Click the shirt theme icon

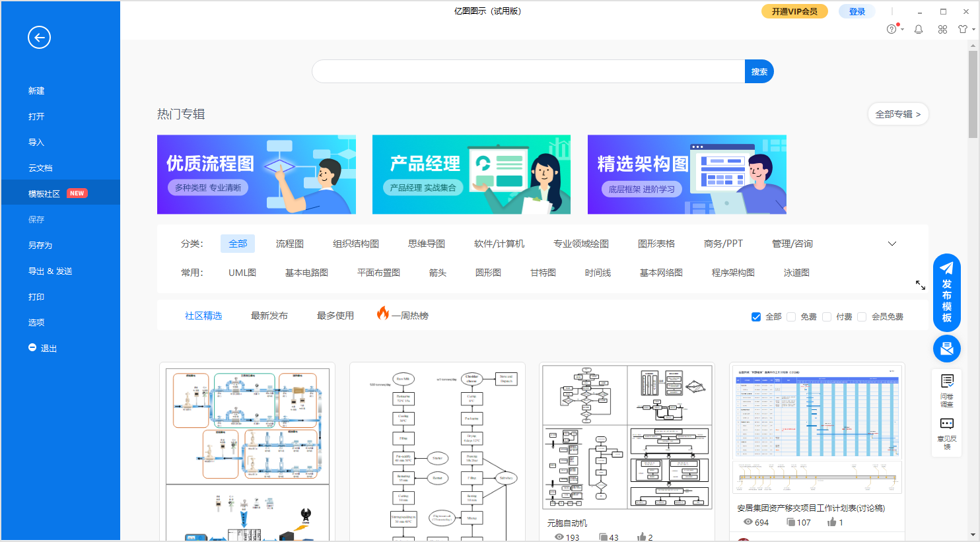coord(963,29)
